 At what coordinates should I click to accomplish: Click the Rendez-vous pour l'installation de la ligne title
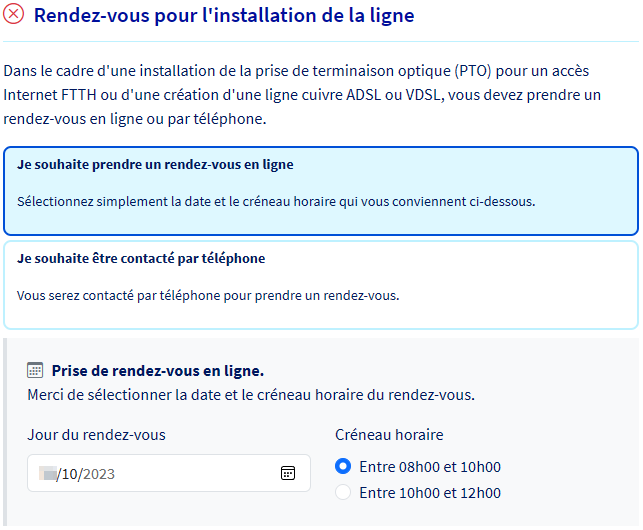224,16
